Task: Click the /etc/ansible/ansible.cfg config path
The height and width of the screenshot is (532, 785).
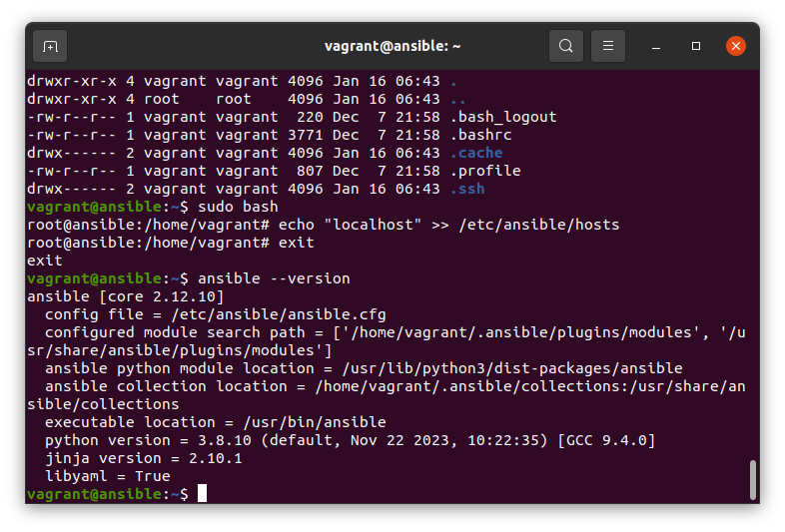Action: pos(279,314)
